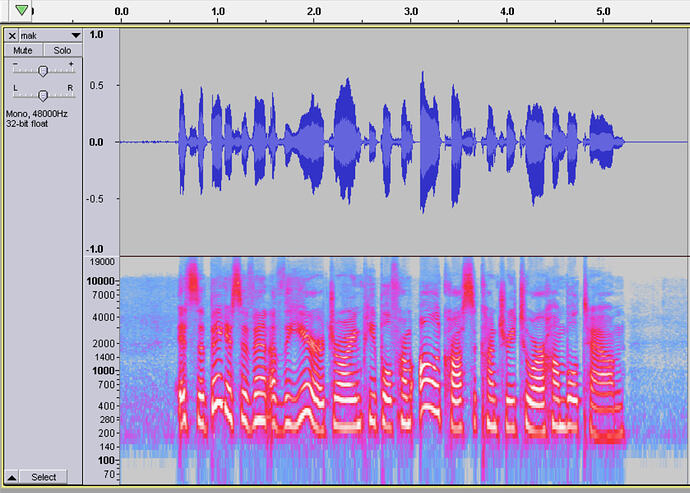The width and height of the screenshot is (690, 493).
Task: Collapse the track using the up-triangle button
Action: (x=11, y=477)
